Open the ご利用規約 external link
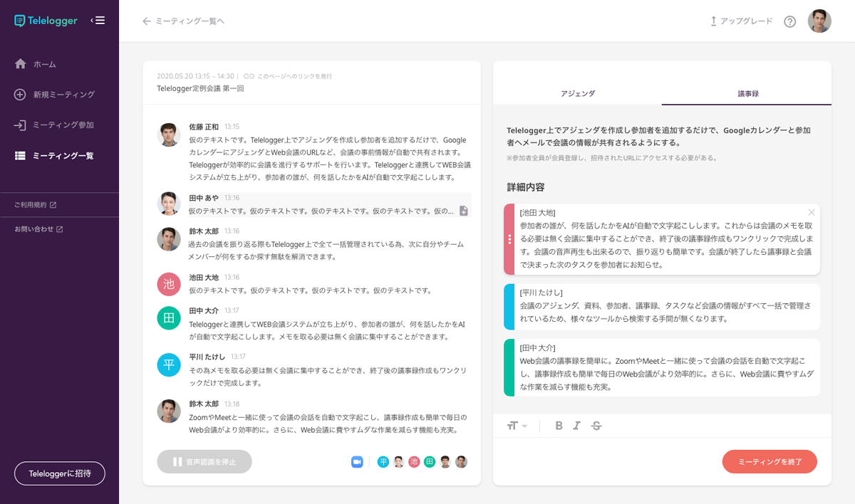This screenshot has width=855, height=504. [36, 205]
